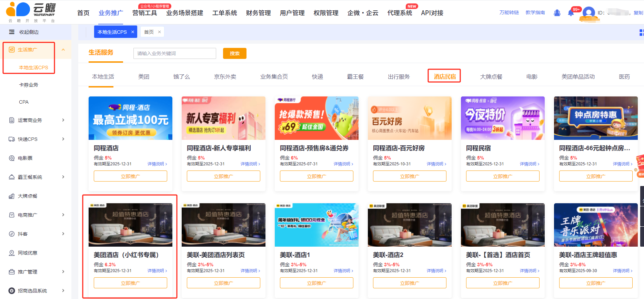Open the customer service headset icon
Screen dimensions: 644x299
pos(557,13)
